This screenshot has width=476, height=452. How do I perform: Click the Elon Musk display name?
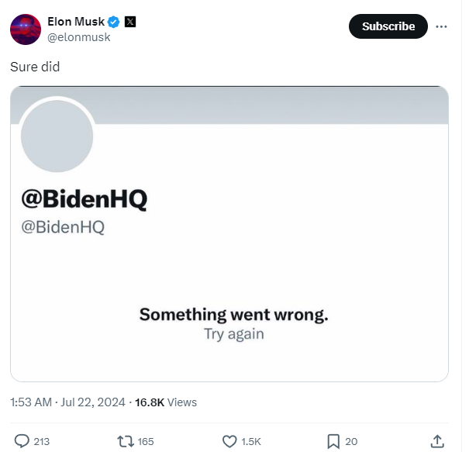(76, 22)
